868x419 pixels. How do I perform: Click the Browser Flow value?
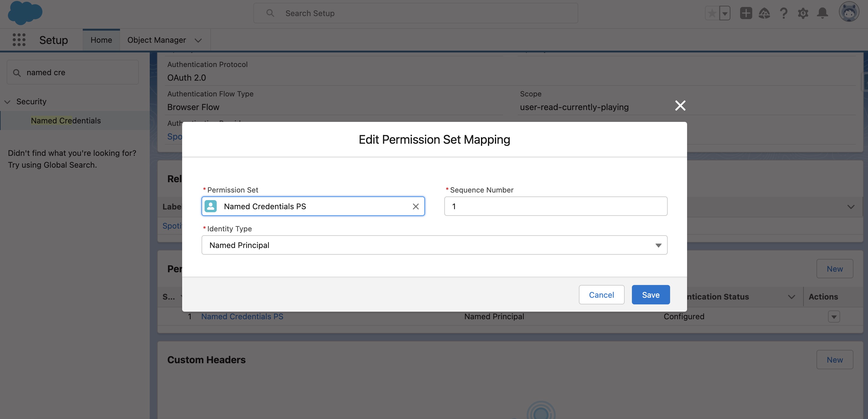click(193, 107)
